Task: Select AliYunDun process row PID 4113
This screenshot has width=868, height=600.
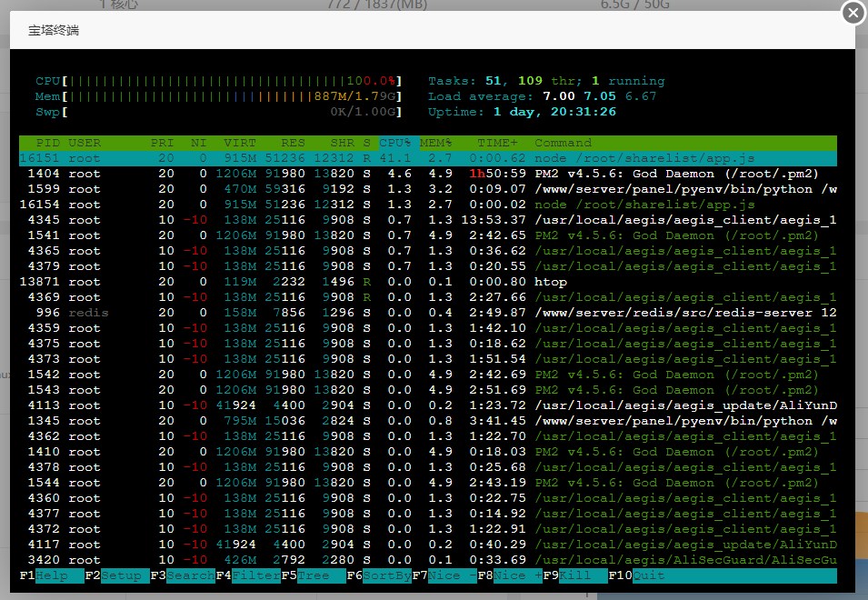Action: click(428, 405)
